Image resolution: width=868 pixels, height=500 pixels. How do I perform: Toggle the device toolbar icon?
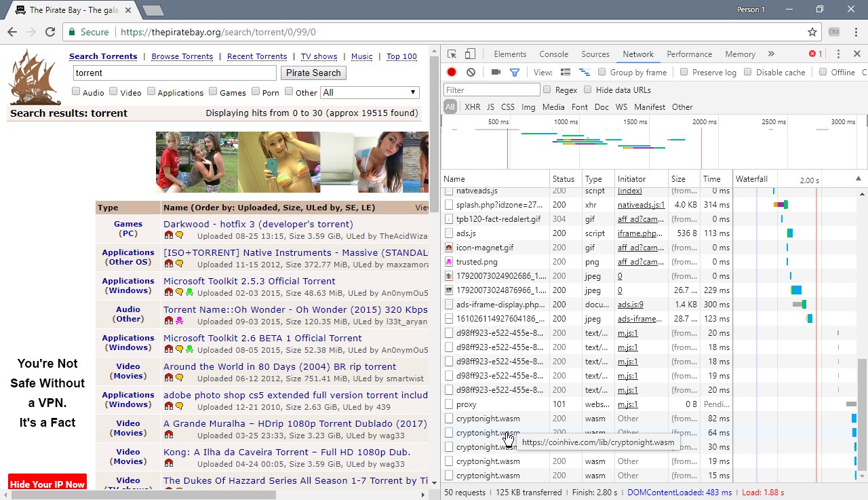[470, 54]
